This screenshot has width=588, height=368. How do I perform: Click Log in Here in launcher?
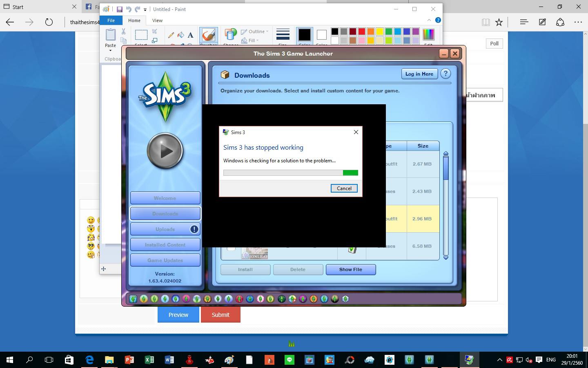(419, 74)
